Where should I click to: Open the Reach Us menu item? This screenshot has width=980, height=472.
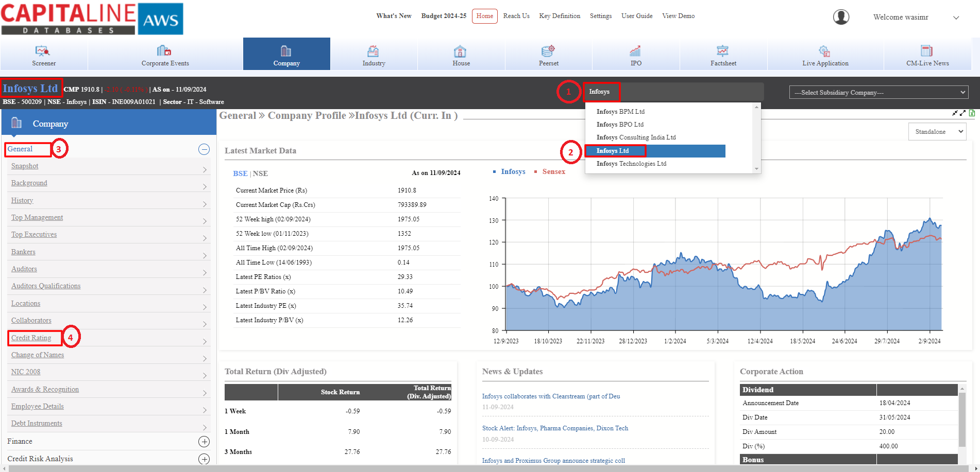[516, 16]
